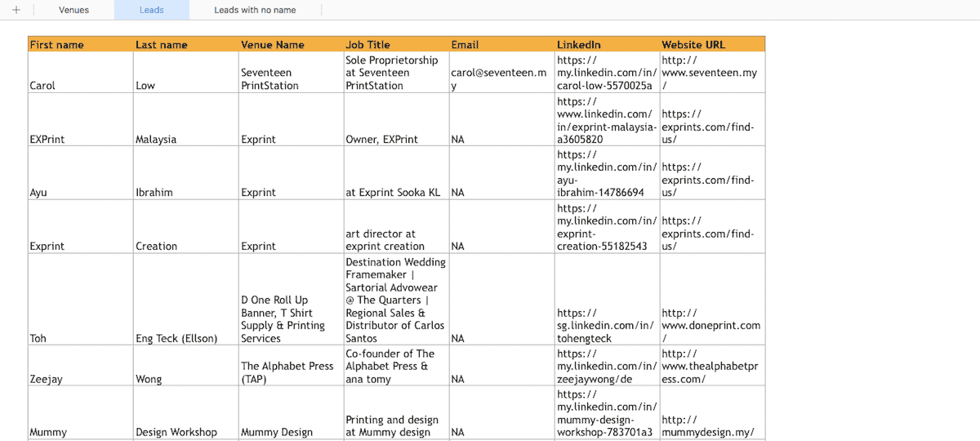Click the add sheet plus icon
Viewport: 980px width, 441px height.
16,10
